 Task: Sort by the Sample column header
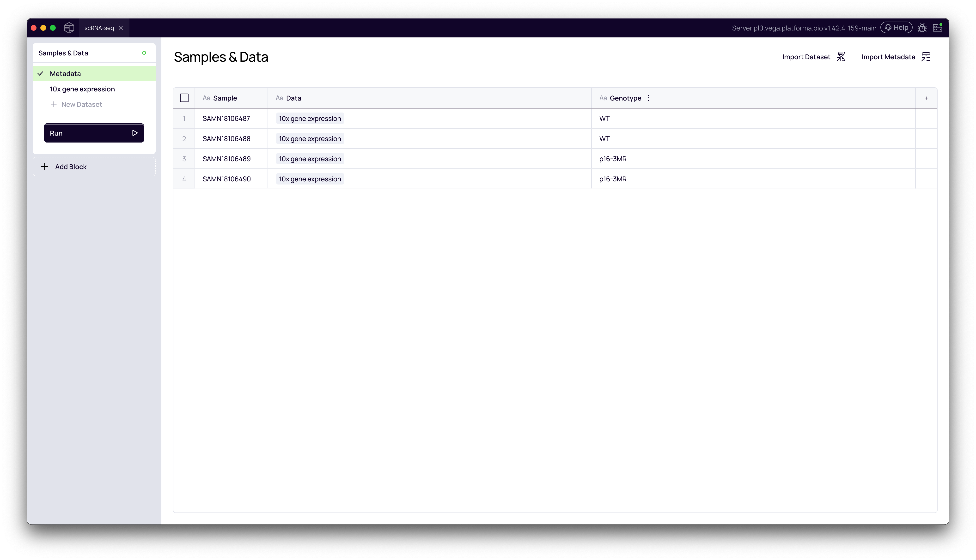click(225, 98)
